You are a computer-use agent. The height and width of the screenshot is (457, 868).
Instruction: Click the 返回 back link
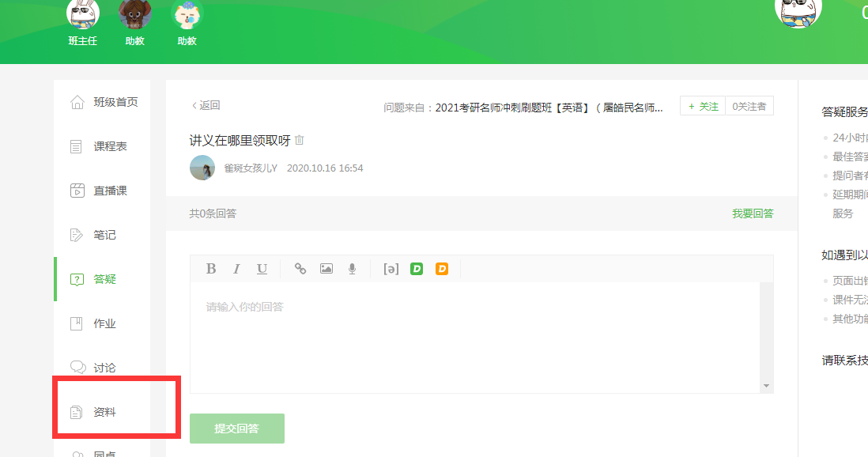206,105
